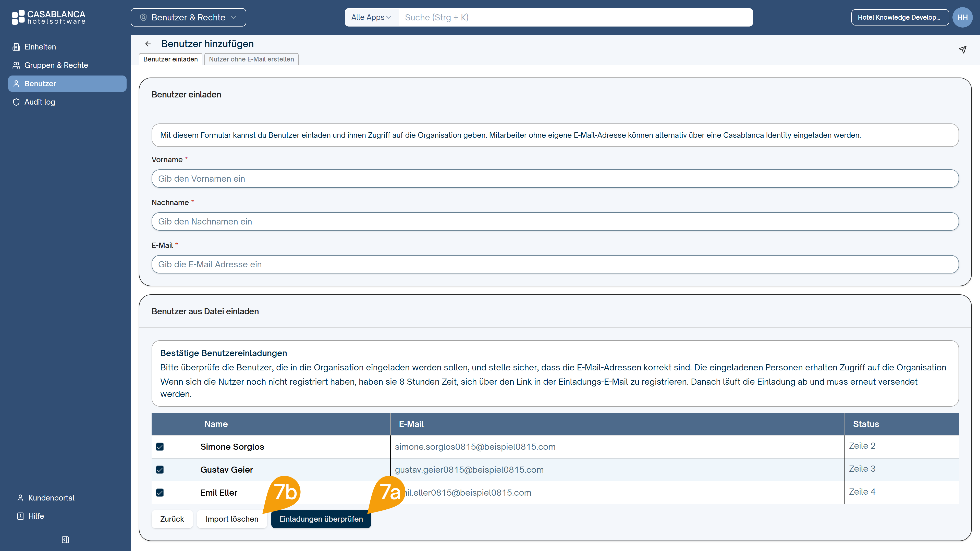980x551 pixels.
Task: Collapse the sidebar with the panel icon
Action: point(65,540)
